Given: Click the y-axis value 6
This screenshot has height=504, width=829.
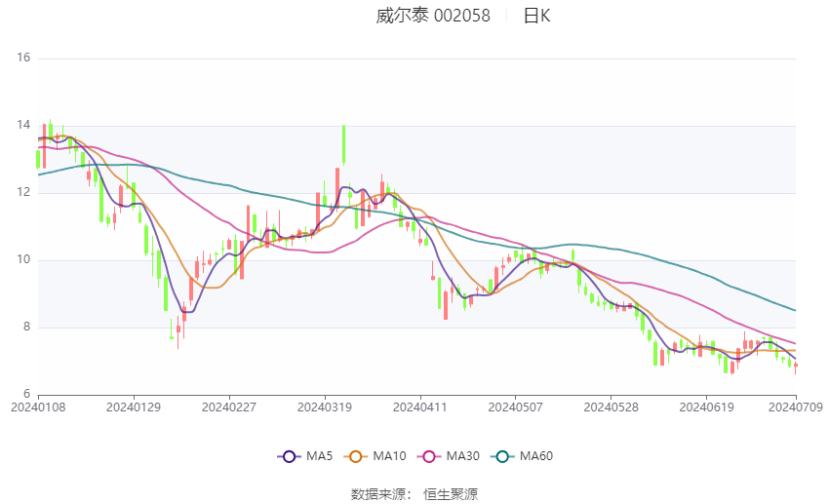Looking at the screenshot, I should coord(27,394).
